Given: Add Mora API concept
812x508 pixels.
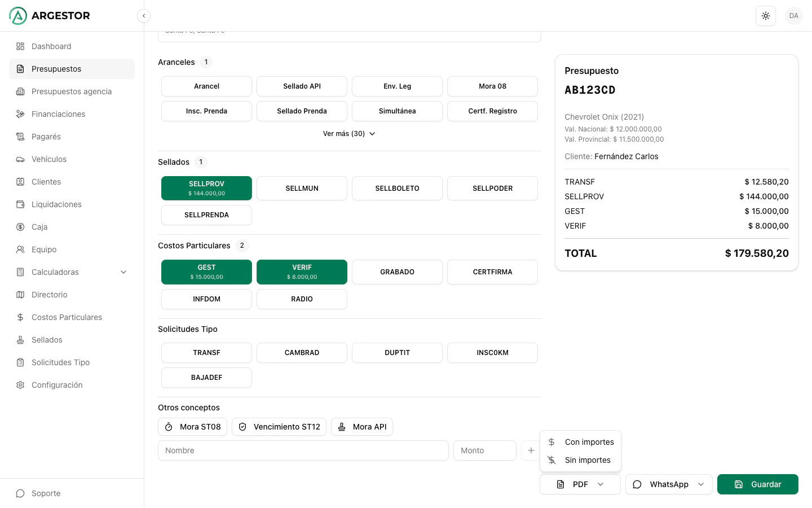Looking at the screenshot, I should coord(362,427).
